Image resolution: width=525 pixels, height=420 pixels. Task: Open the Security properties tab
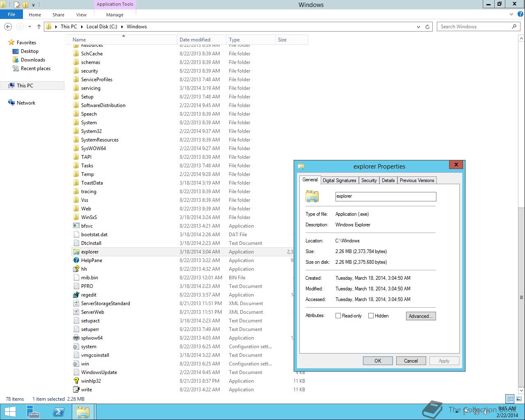(369, 180)
